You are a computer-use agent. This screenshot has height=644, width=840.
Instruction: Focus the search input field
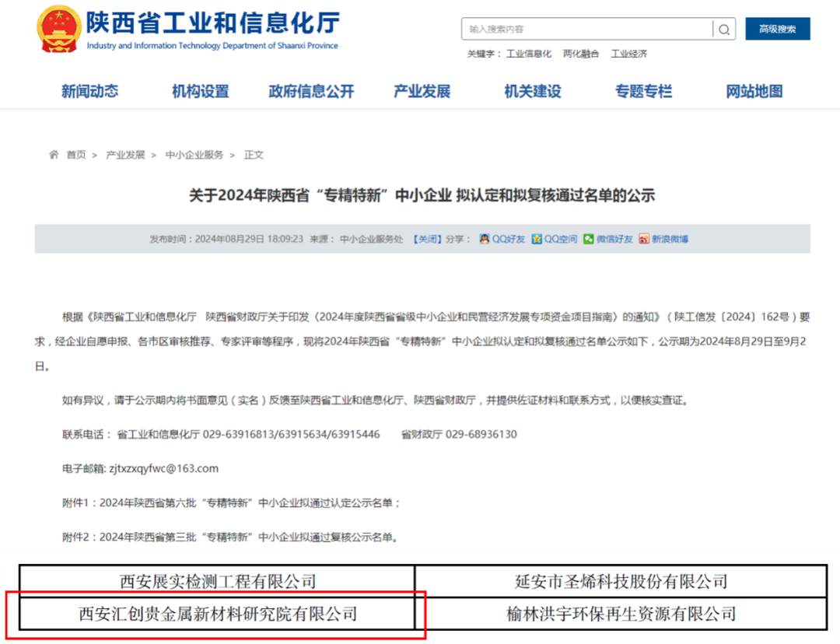pyautogui.click(x=587, y=30)
